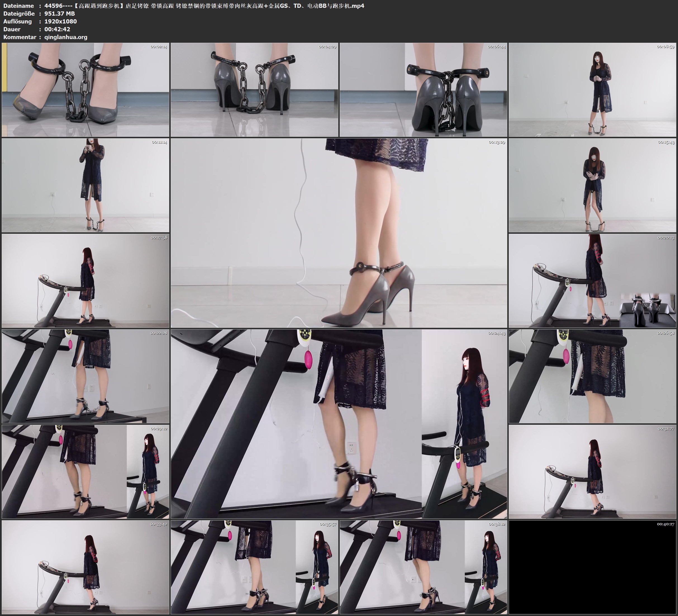Select the large frame at 00:24:43
678x616 pixels.
339,424
